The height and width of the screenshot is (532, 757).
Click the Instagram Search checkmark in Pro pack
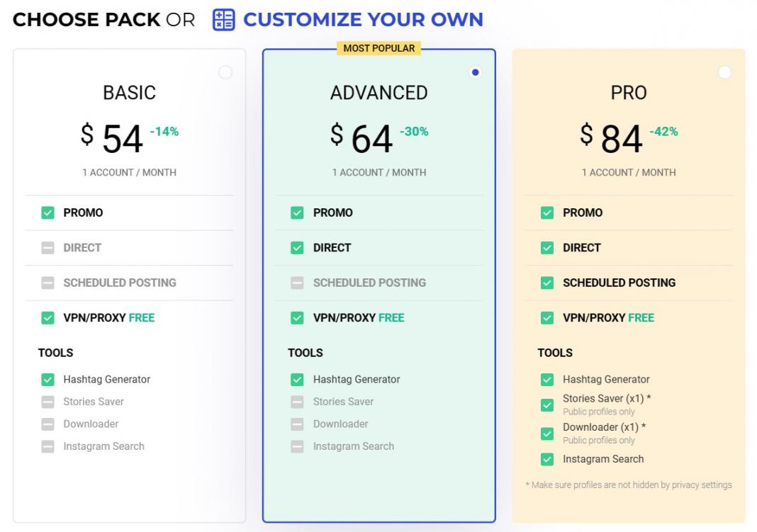pyautogui.click(x=546, y=459)
